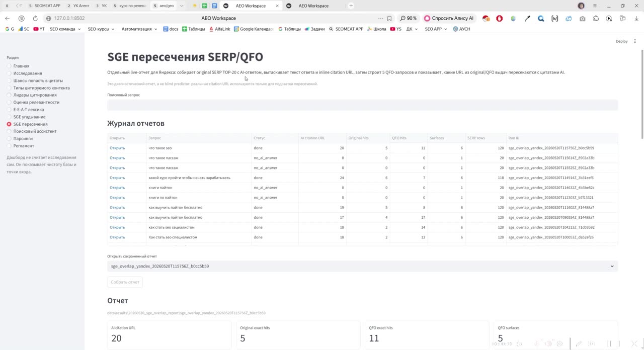Open the saved report selectbox dropdown

tap(362, 266)
